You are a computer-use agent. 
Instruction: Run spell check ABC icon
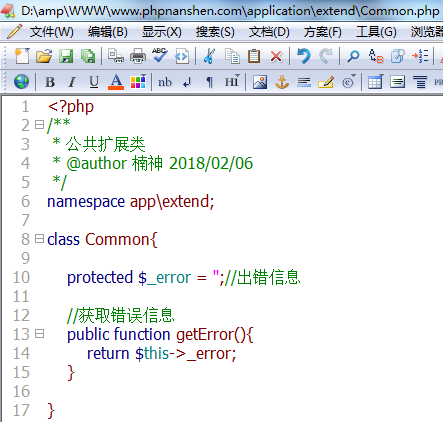[160, 55]
